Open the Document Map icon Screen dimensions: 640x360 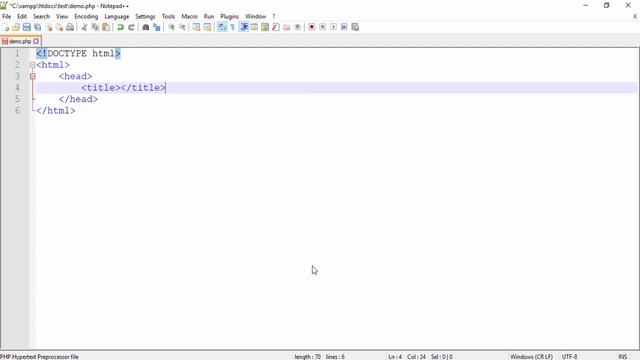click(x=265, y=27)
